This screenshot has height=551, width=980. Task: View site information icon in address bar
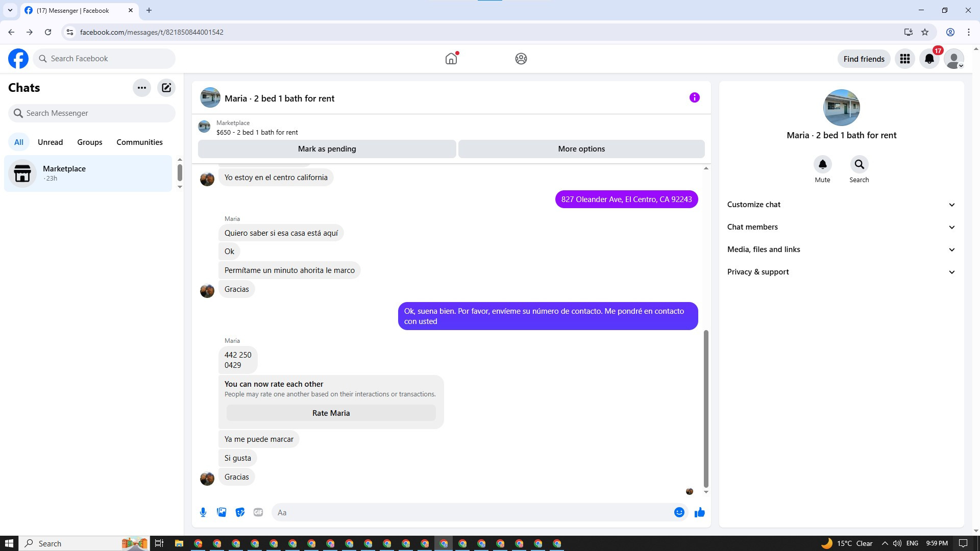click(x=70, y=32)
